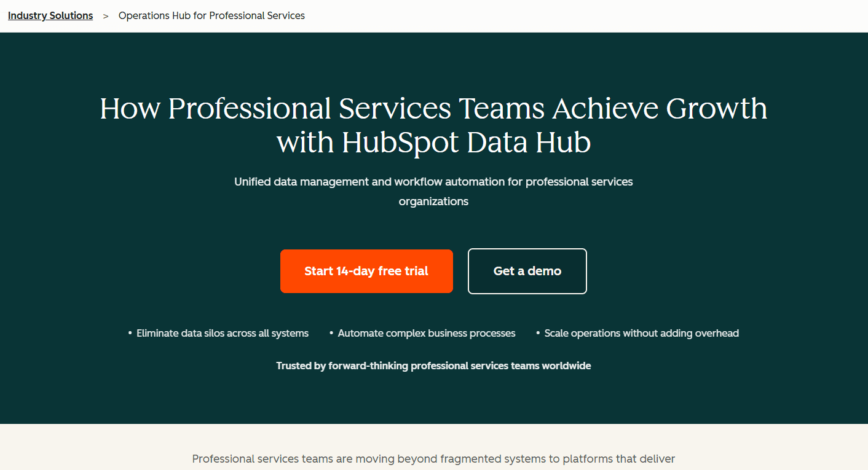868x470 pixels.
Task: Click the Start 14-day free trial button
Action: pyautogui.click(x=366, y=271)
